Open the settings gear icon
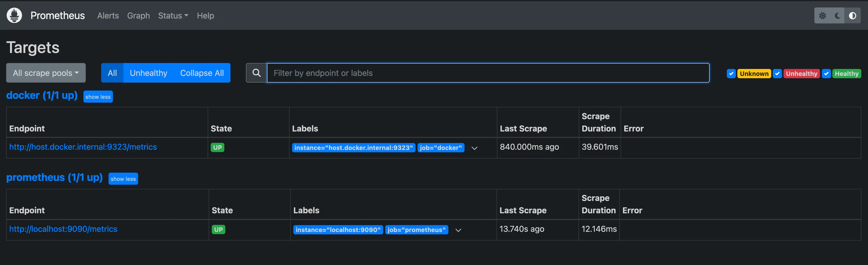The width and height of the screenshot is (868, 265). (x=823, y=15)
